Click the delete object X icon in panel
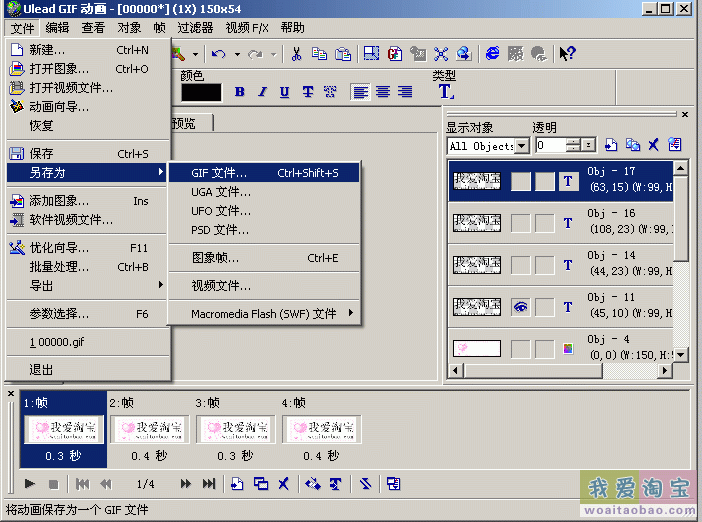The image size is (702, 522). pyautogui.click(x=654, y=145)
